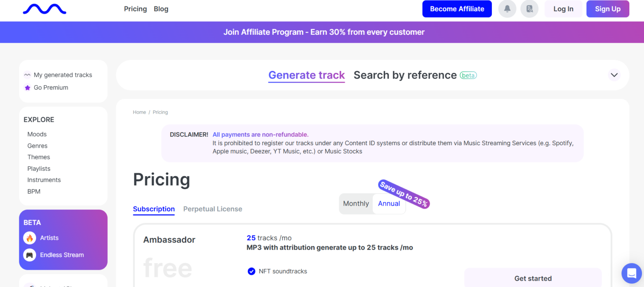Click the wave logo in the header
Viewport: 644px width, 287px height.
[x=44, y=8]
